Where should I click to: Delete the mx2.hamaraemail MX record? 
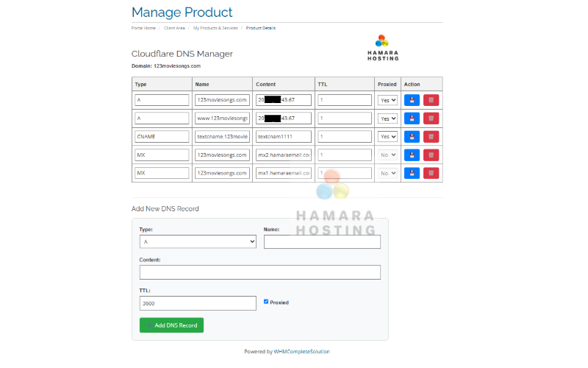431,155
